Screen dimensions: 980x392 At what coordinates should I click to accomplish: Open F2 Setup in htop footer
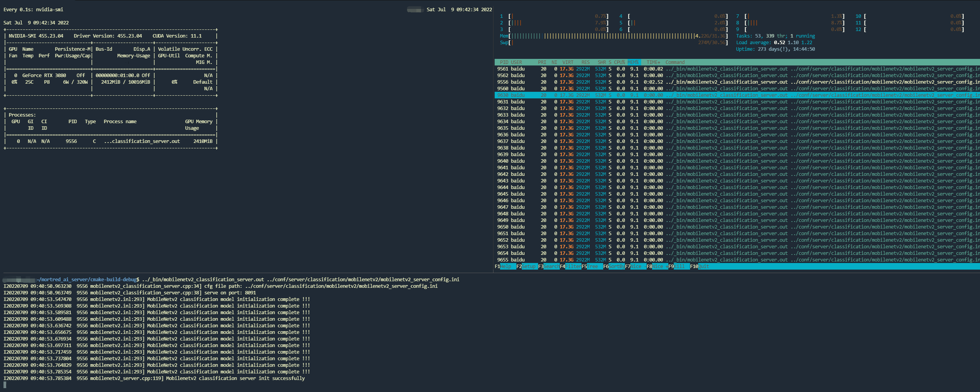click(527, 266)
